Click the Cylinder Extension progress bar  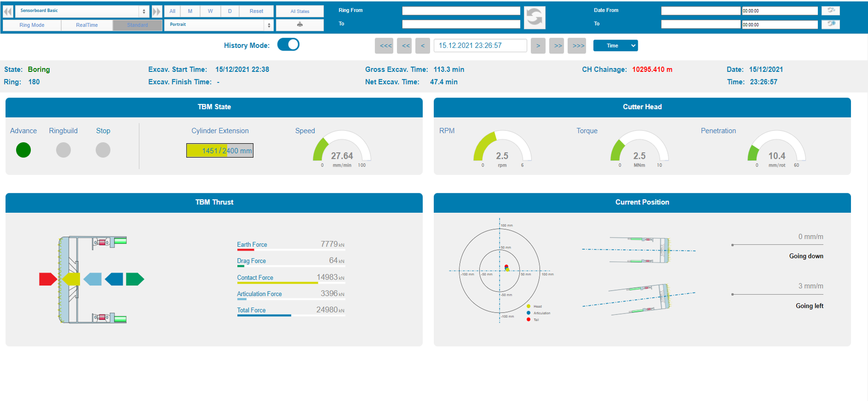[x=220, y=151]
